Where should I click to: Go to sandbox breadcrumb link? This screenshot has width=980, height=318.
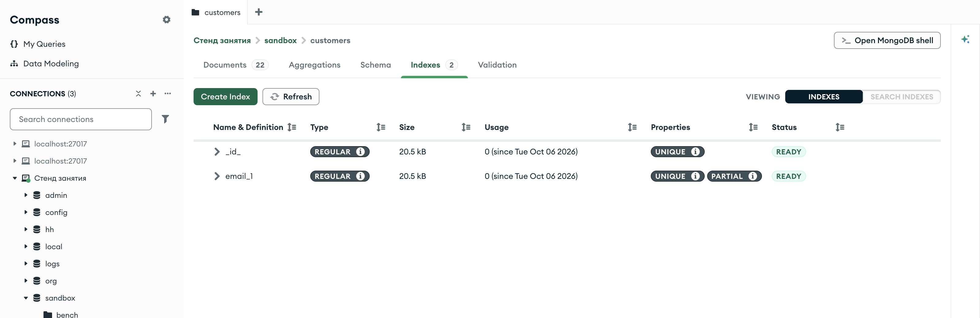point(281,41)
